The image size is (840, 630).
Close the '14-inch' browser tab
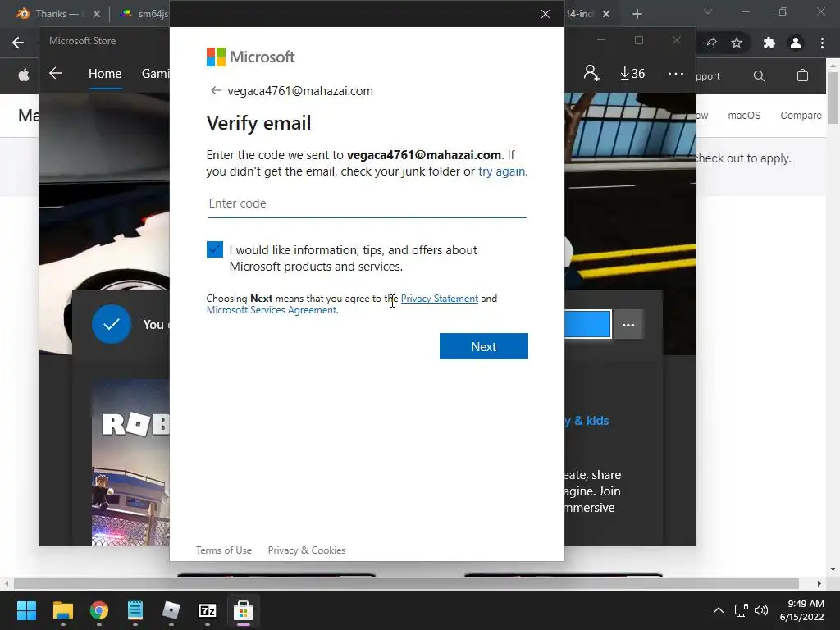(x=606, y=14)
